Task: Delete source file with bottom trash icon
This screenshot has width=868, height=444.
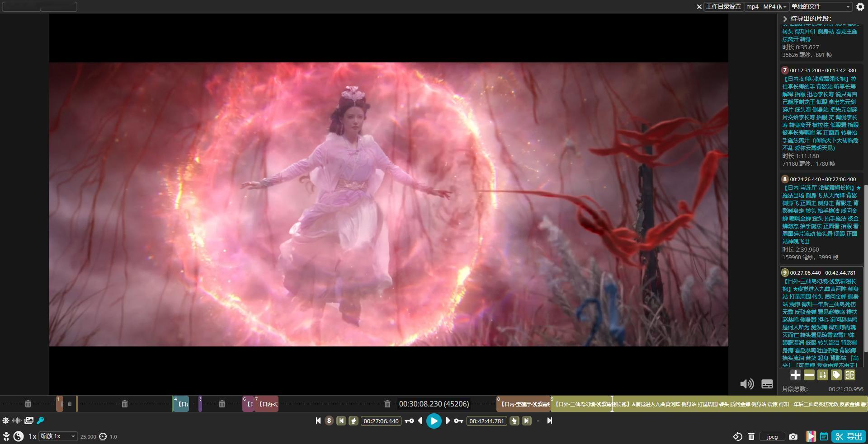Action: 751,436
